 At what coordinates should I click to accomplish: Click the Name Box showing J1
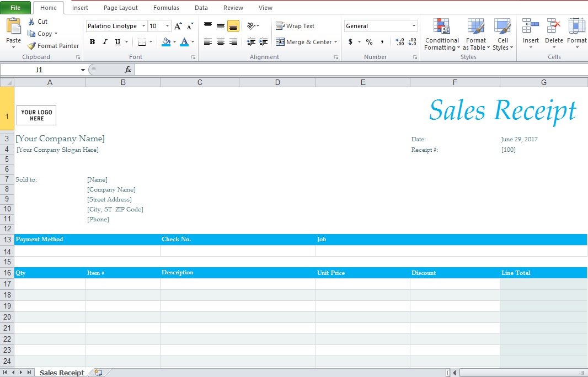[x=39, y=70]
